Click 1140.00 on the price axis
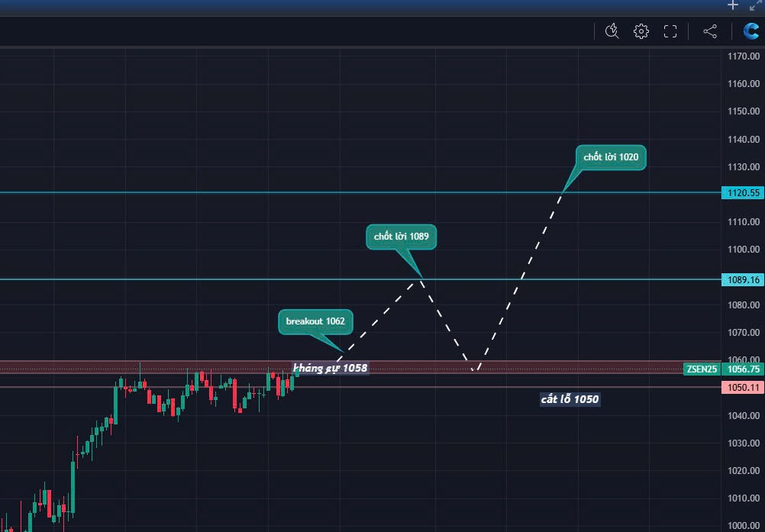Image resolution: width=765 pixels, height=532 pixels. pos(744,140)
